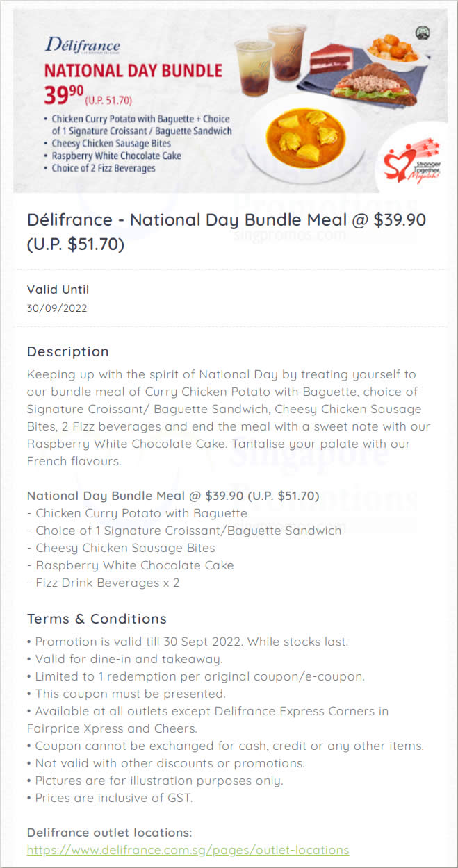Click the halal certification icon in banner
The height and width of the screenshot is (868, 458).
coord(421,32)
